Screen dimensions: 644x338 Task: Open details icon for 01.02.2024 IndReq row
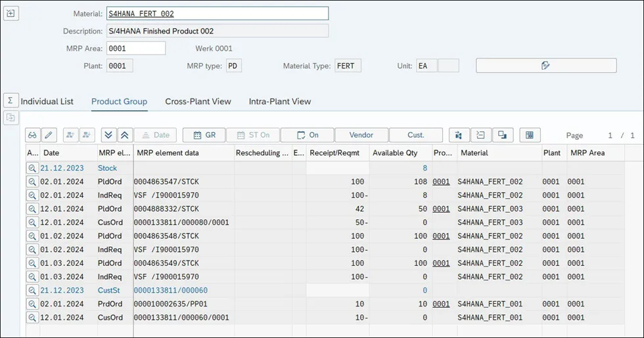(32, 249)
